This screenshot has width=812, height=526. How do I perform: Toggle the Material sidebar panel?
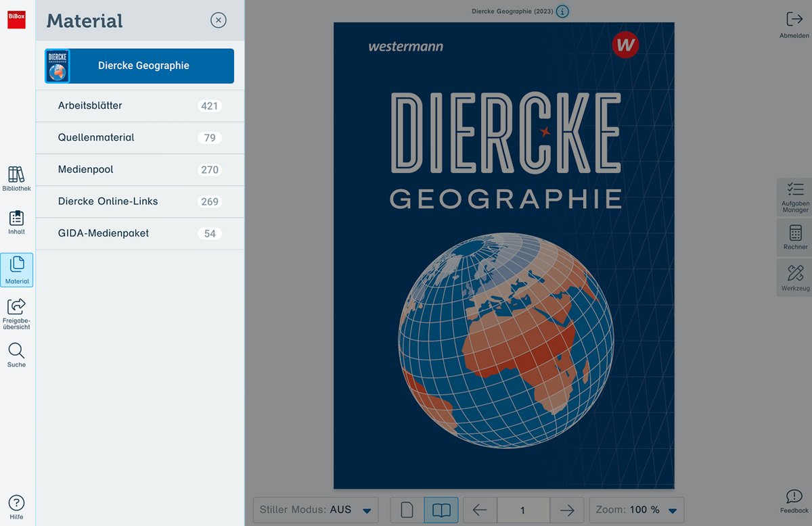[x=16, y=270]
